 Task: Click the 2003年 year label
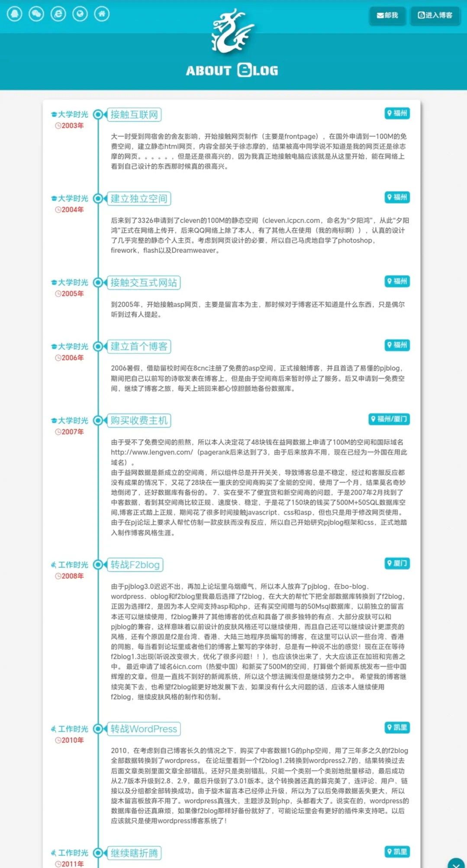tap(70, 126)
